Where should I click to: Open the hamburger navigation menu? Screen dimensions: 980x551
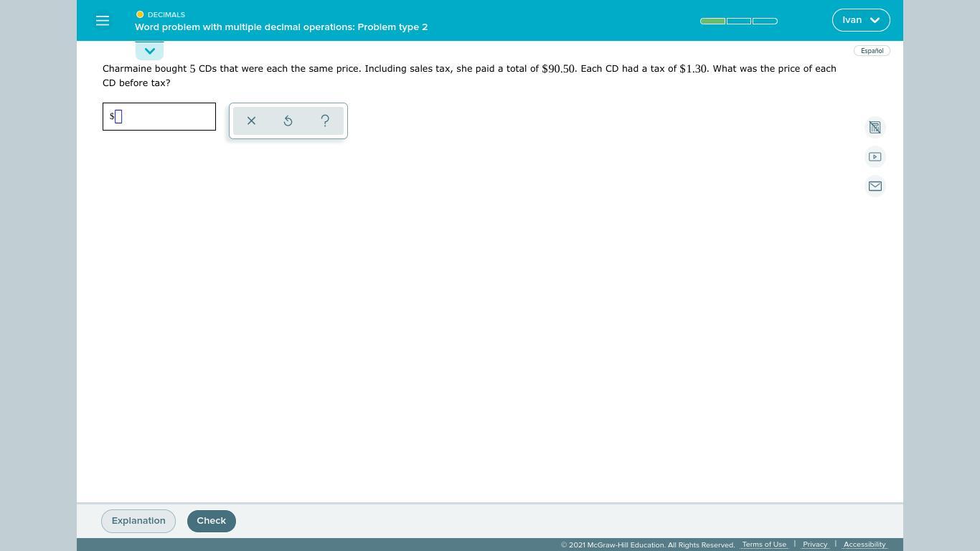[x=103, y=21]
